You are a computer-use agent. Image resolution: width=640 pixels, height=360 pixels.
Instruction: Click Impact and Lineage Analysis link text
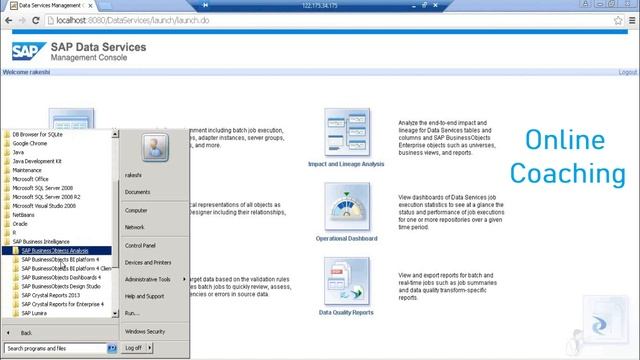346,164
